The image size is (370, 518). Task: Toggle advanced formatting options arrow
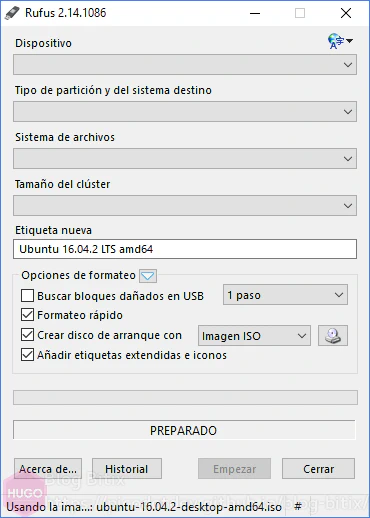[x=148, y=276]
